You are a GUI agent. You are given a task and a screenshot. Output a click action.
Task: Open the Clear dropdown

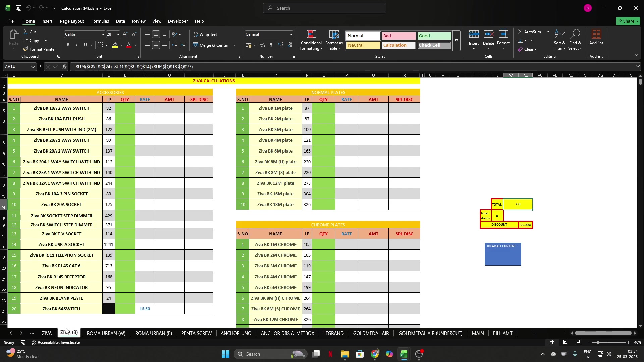tap(527, 49)
